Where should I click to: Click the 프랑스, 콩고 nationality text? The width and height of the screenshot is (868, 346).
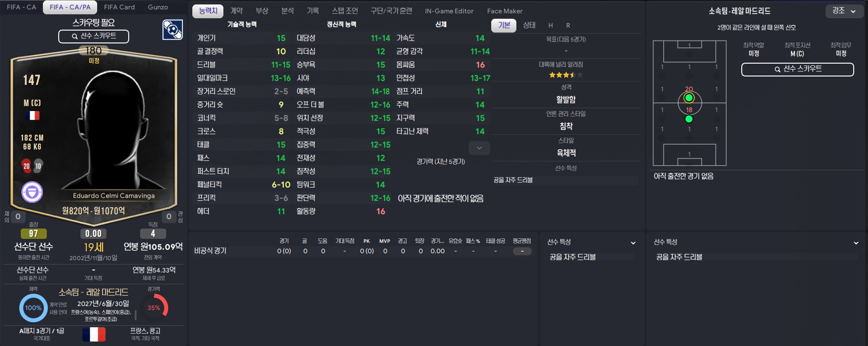point(145,331)
